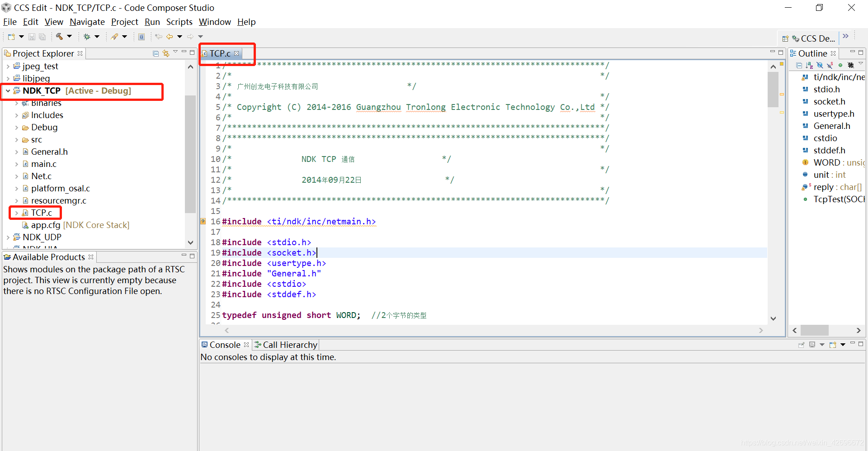Open the Window menu
This screenshot has width=868, height=451.
(215, 22)
